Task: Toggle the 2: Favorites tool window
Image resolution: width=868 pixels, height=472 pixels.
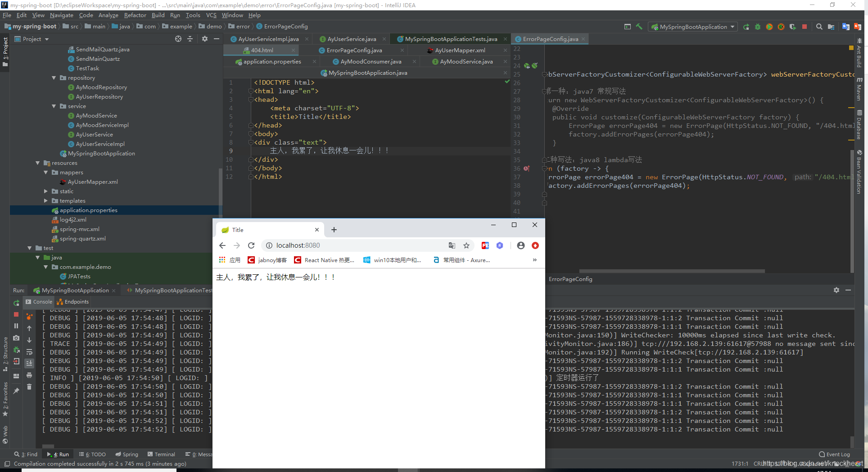Action: pos(5,399)
